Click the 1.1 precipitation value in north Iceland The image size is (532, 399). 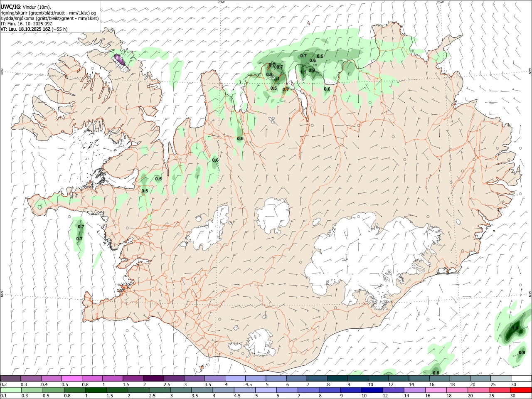(303, 72)
